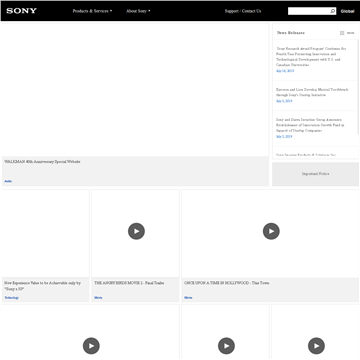Open the Contact Us link in header
The image size is (360, 360).
coord(251,11)
